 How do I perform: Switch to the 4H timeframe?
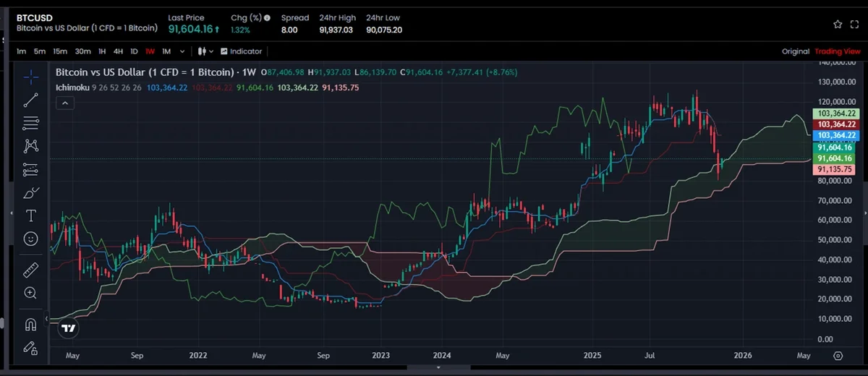(x=118, y=51)
